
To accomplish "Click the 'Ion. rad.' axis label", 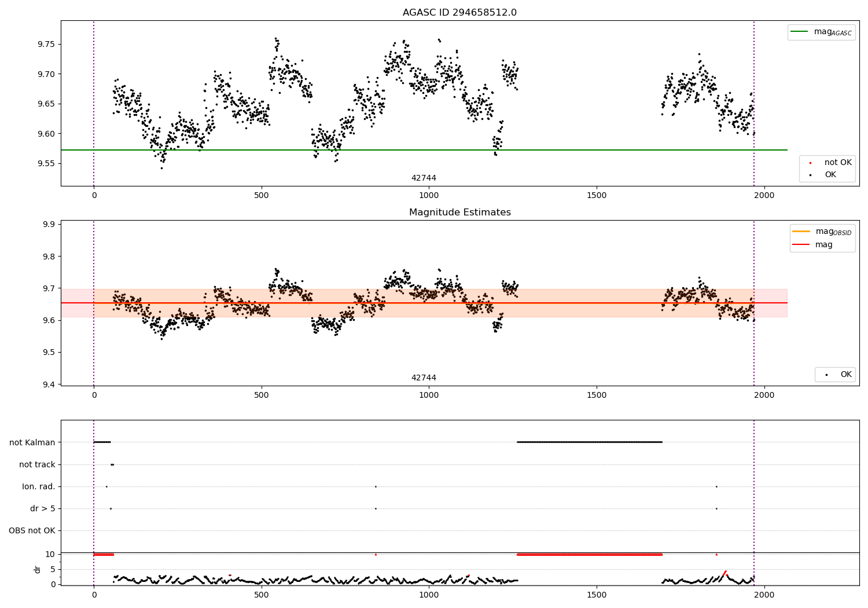I will (39, 486).
